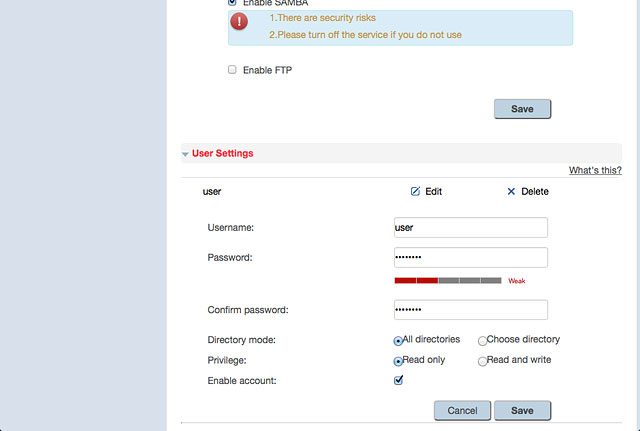Viewport: 640px width, 431px height.
Task: Cancel the user edit form
Action: (462, 410)
